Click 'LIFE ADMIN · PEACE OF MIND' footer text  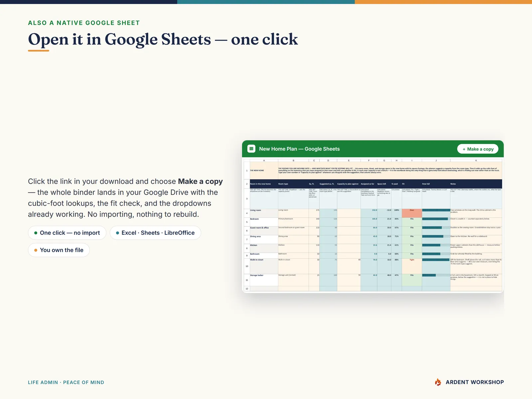click(x=66, y=382)
